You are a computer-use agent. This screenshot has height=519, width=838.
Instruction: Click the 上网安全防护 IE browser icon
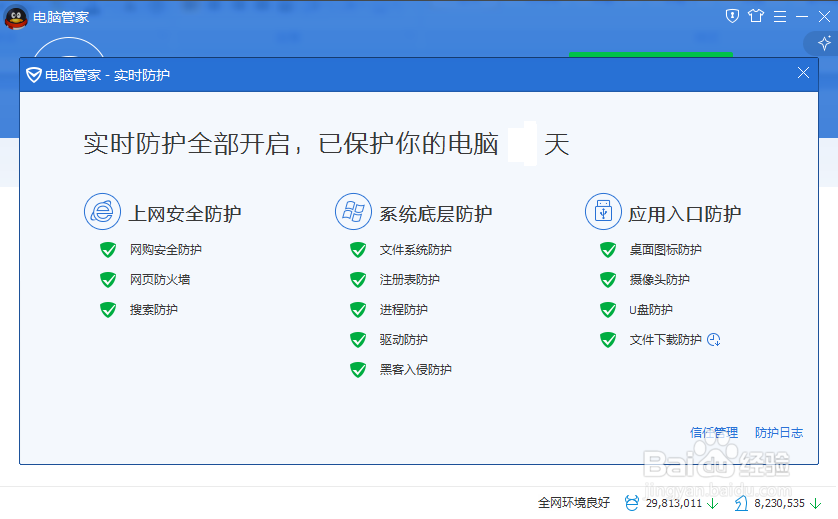(x=102, y=212)
